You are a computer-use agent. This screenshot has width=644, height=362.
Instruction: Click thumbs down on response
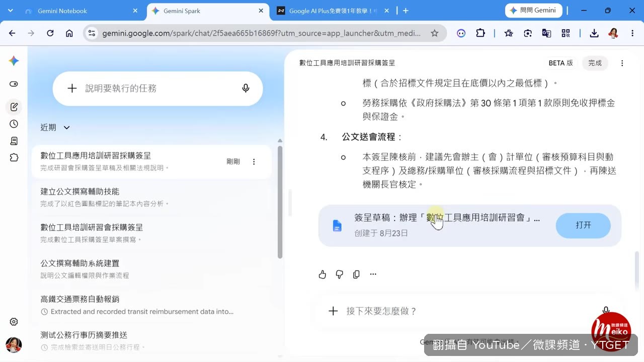tap(340, 275)
